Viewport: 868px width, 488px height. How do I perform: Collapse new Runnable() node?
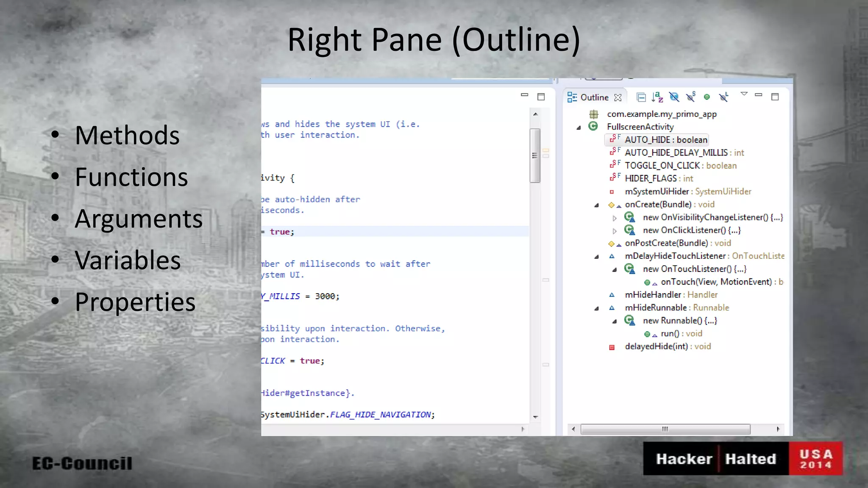tap(614, 322)
